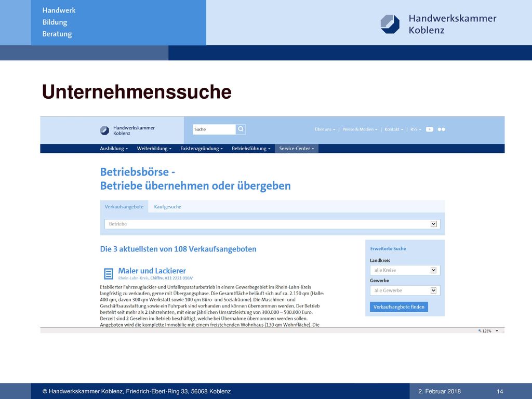Image resolution: width=532 pixels, height=399 pixels.
Task: Click the Betriebsbörse page heading
Action: 195,179
